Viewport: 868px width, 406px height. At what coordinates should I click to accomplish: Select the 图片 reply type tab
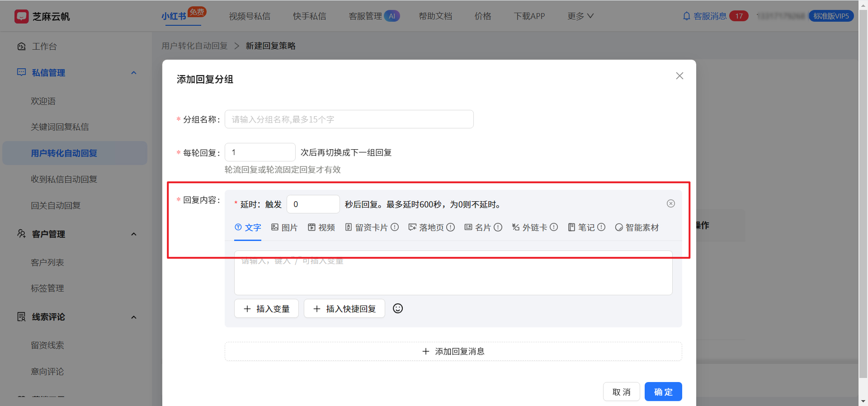[x=284, y=227]
